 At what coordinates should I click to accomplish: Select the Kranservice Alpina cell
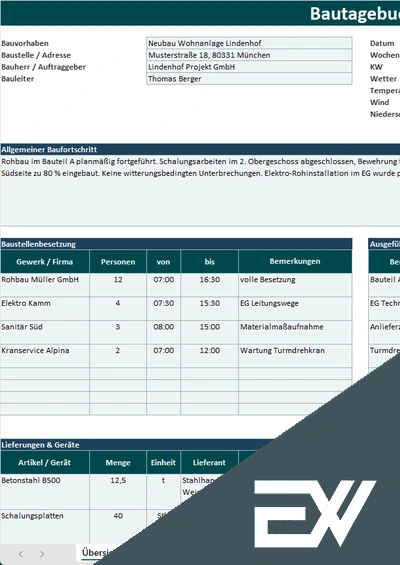[45, 356]
